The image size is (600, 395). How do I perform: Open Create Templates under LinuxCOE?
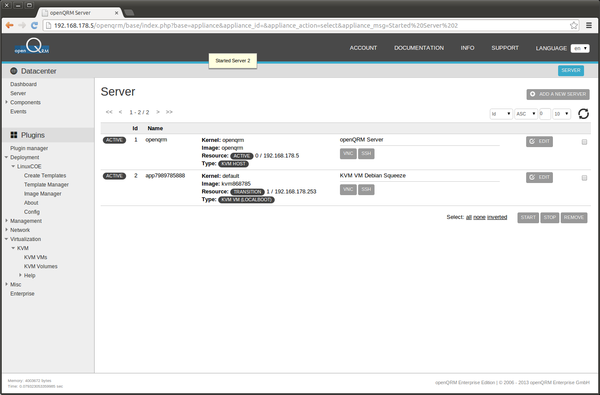[45, 175]
